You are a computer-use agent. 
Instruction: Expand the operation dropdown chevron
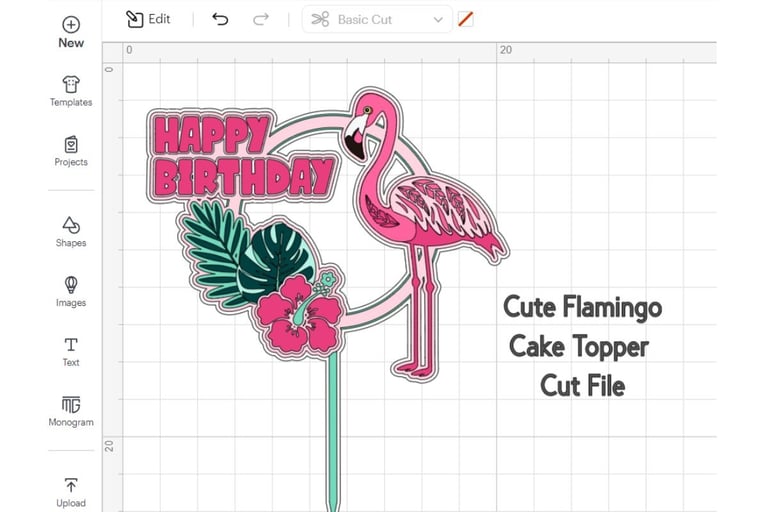click(438, 20)
